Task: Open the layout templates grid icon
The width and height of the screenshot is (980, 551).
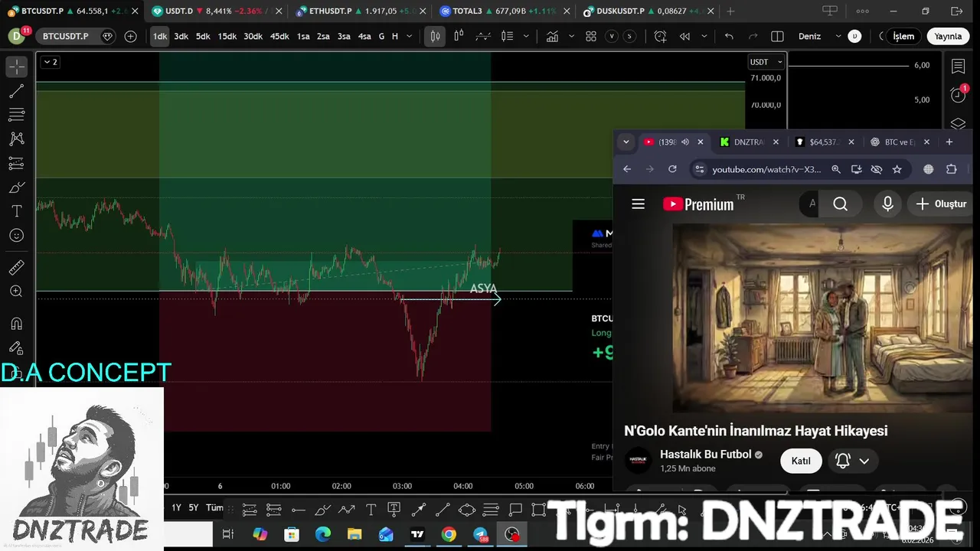Action: (x=591, y=36)
